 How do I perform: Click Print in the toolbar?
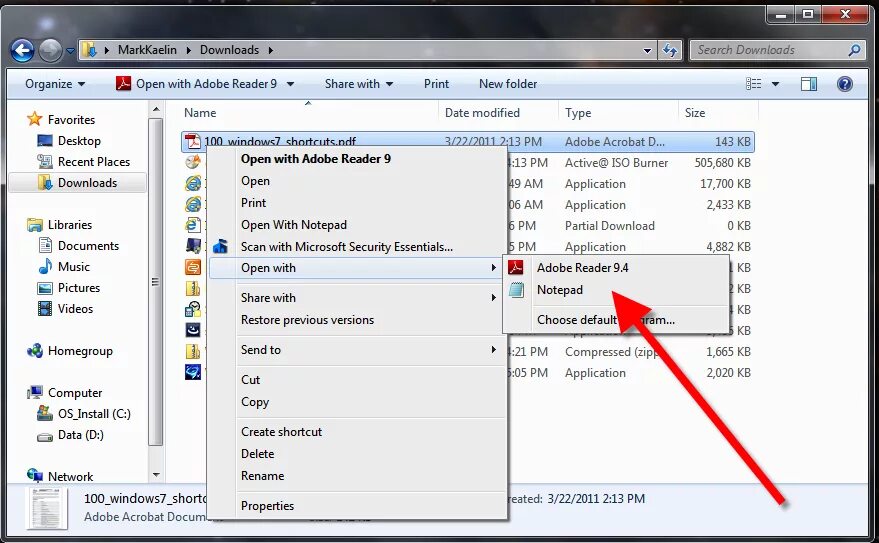coord(436,84)
